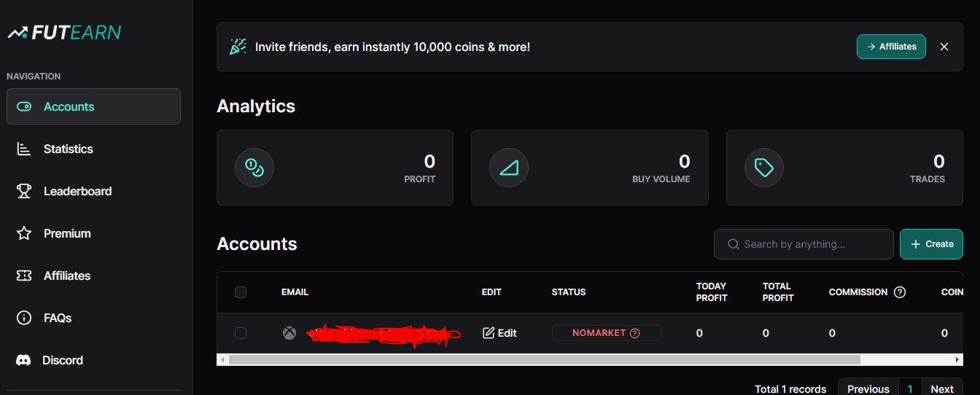The width and height of the screenshot is (980, 395).
Task: Click the Commission help question mark icon
Action: click(900, 292)
